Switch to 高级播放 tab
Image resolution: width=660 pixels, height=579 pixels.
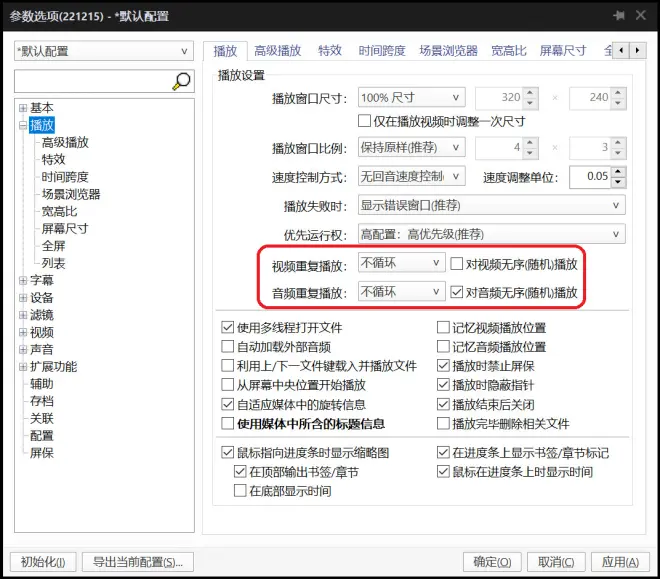278,51
